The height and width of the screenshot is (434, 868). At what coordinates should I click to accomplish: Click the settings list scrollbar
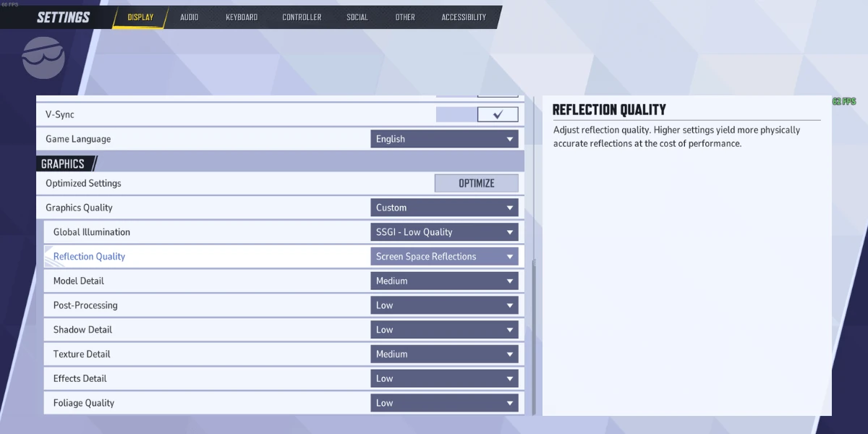pyautogui.click(x=535, y=336)
